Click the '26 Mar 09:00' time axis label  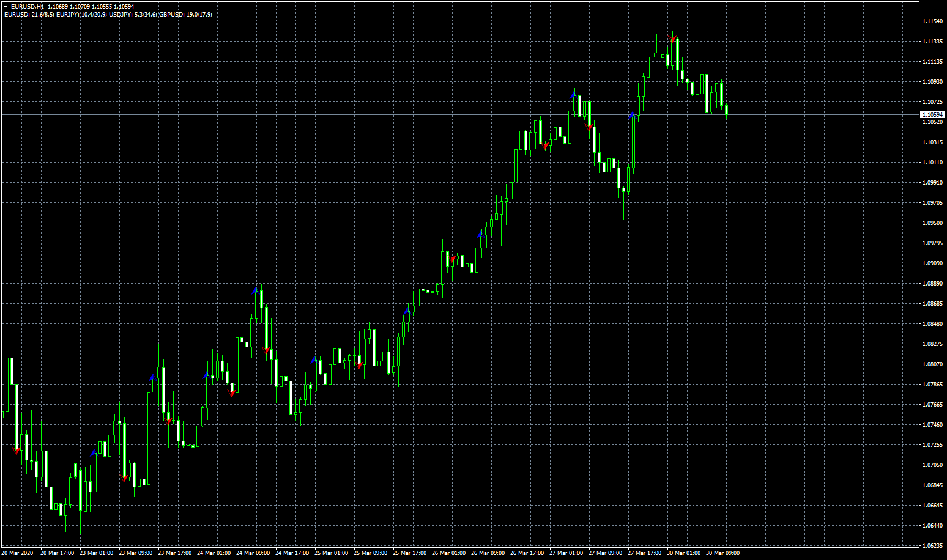coord(488,553)
